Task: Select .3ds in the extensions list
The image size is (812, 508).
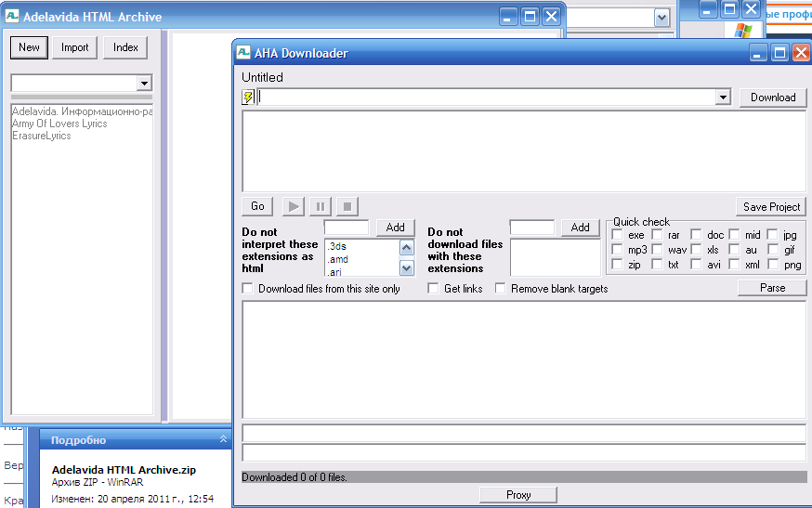Action: point(336,246)
